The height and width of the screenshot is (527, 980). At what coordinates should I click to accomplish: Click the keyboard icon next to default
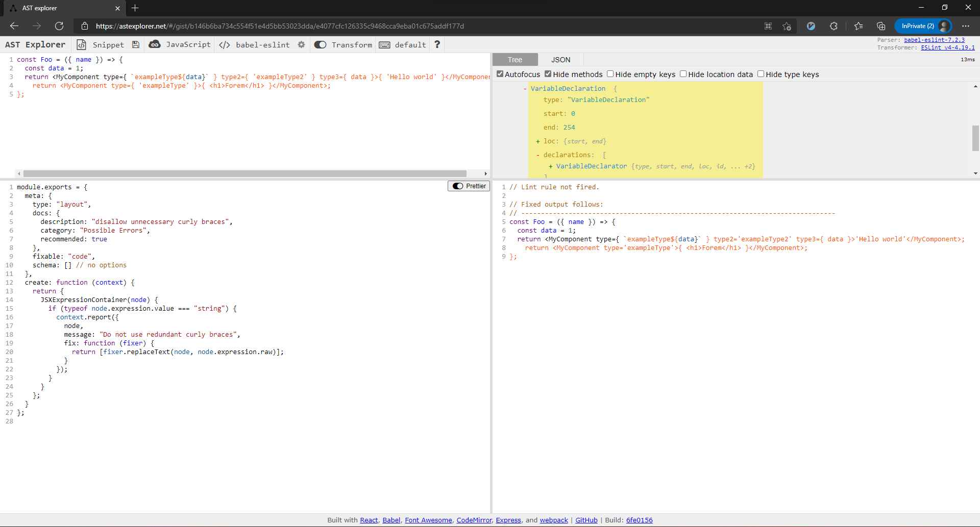385,45
